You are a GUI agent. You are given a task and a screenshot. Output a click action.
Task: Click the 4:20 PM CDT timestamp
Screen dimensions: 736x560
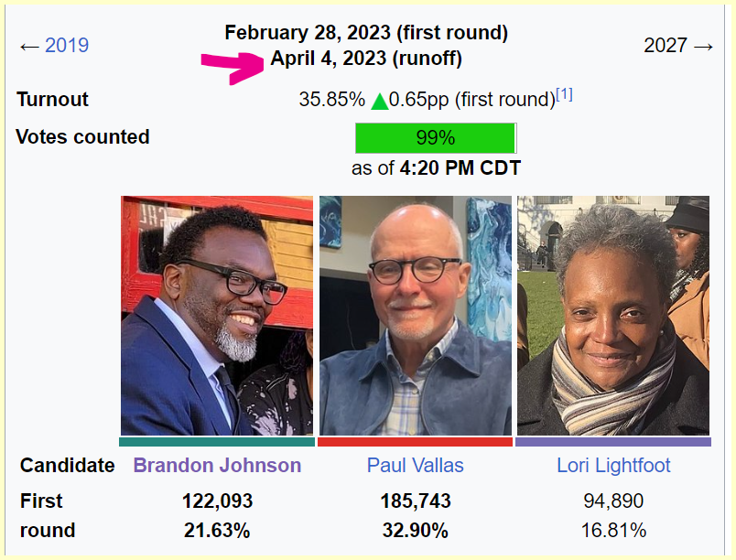460,168
